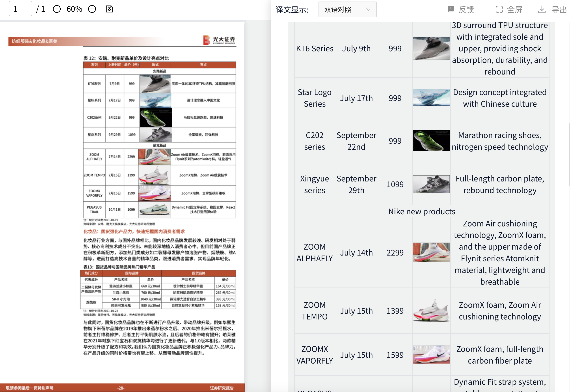Click the ZOOM TEMPO shoe thumbnail in translation
The width and height of the screenshot is (570, 392).
(x=431, y=310)
